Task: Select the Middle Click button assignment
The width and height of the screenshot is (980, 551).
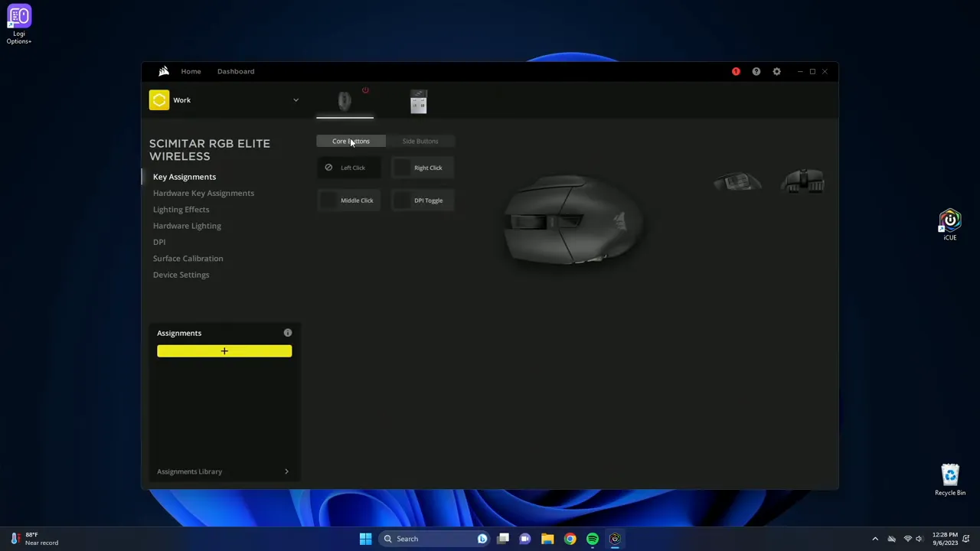Action: tap(348, 201)
